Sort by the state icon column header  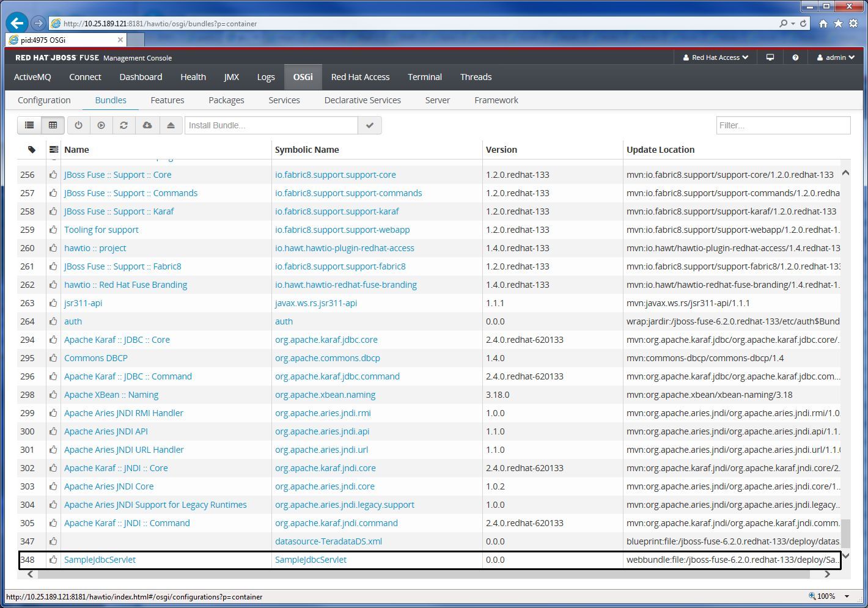[x=54, y=150]
